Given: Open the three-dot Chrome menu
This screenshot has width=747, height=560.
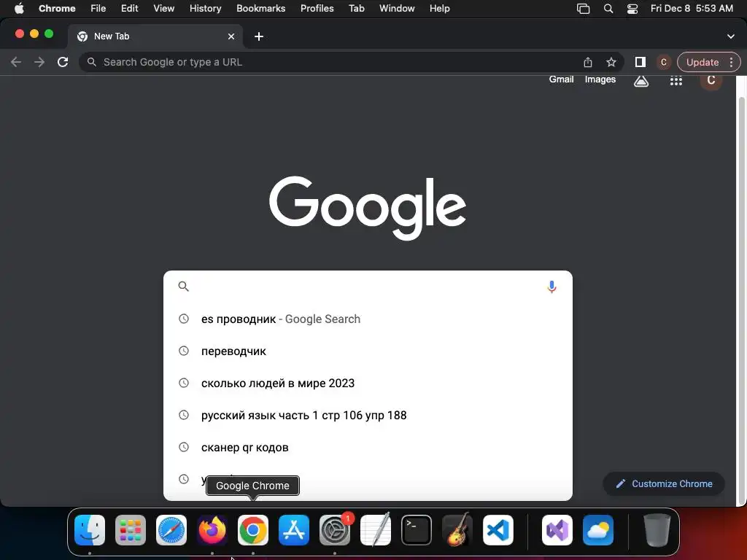Looking at the screenshot, I should click(x=731, y=62).
